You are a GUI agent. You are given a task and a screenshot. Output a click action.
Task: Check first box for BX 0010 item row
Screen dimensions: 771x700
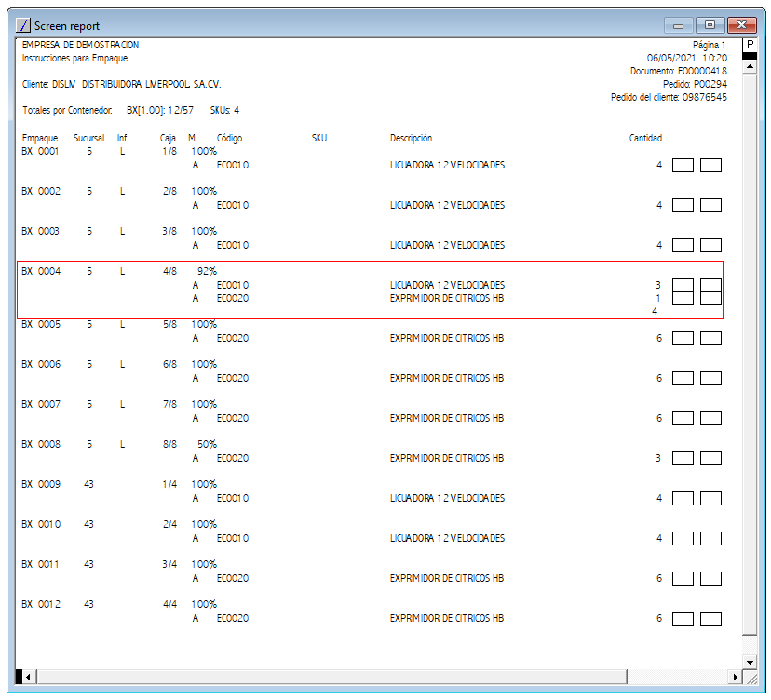pyautogui.click(x=683, y=538)
